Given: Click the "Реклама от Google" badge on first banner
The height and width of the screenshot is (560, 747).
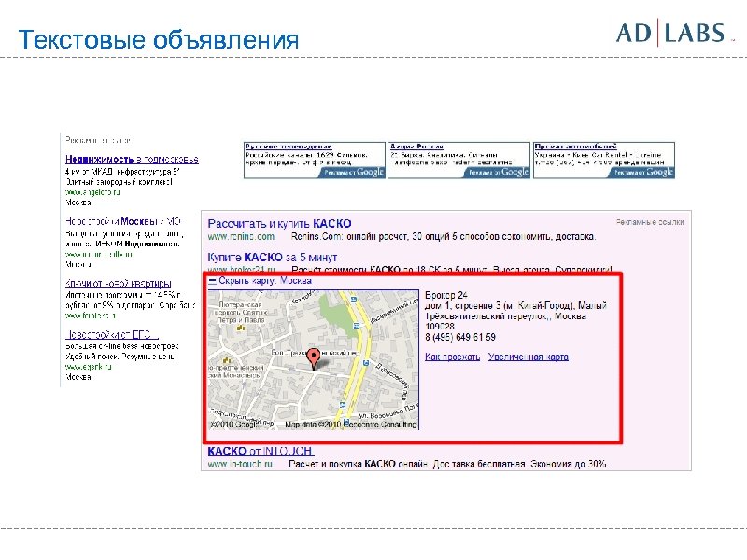Looking at the screenshot, I should [x=353, y=173].
